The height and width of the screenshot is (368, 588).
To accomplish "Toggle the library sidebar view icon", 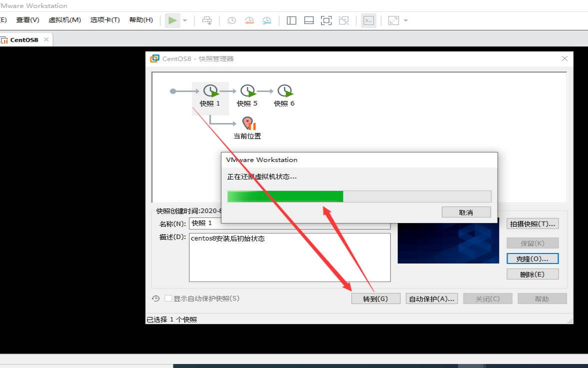I will (291, 20).
